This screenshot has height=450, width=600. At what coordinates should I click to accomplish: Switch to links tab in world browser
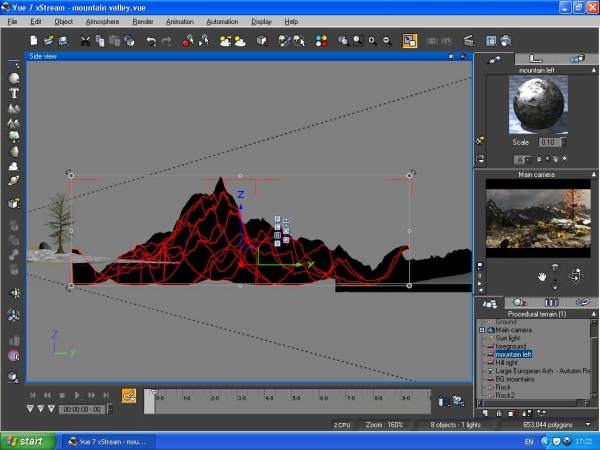[583, 303]
